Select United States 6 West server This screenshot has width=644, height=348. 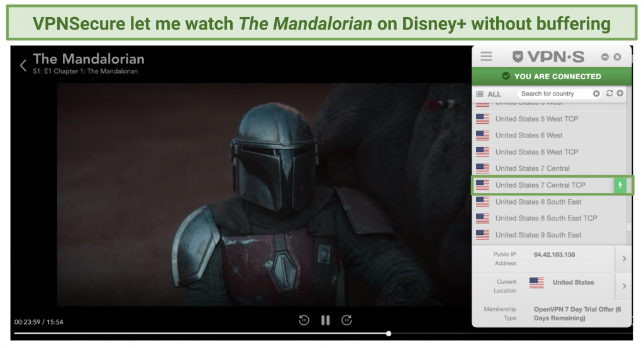[550, 136]
